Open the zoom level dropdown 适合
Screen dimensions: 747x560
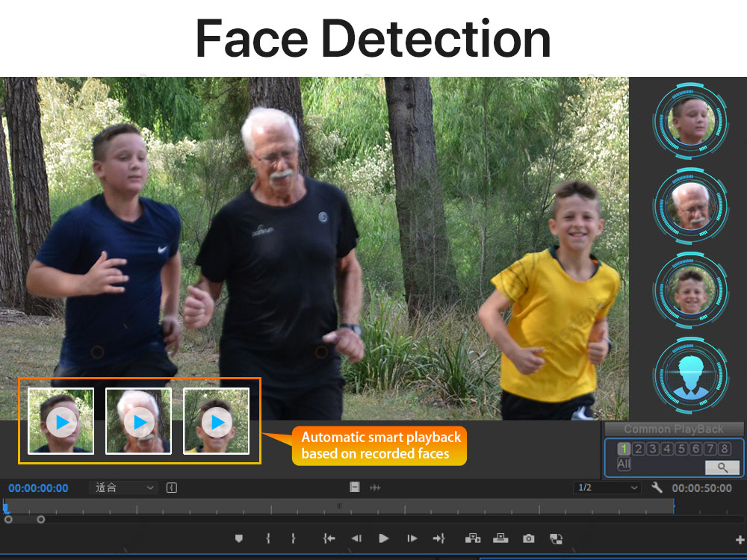coord(123,488)
